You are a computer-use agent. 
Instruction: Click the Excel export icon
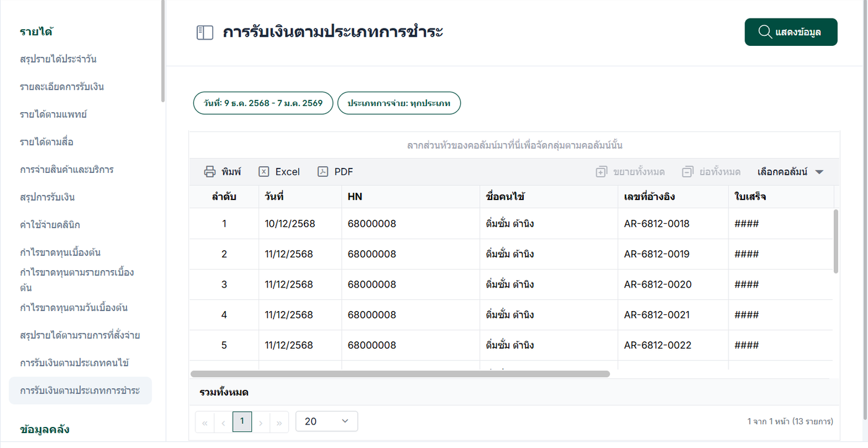click(263, 172)
